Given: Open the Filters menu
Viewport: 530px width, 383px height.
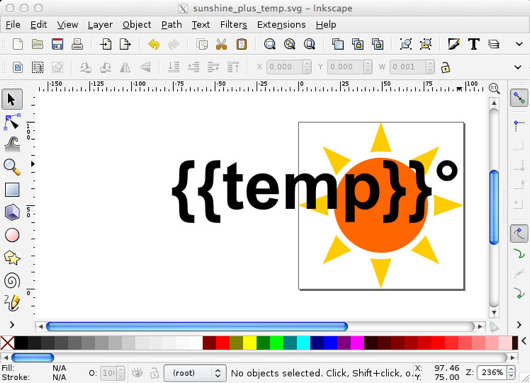Looking at the screenshot, I should click(x=234, y=25).
